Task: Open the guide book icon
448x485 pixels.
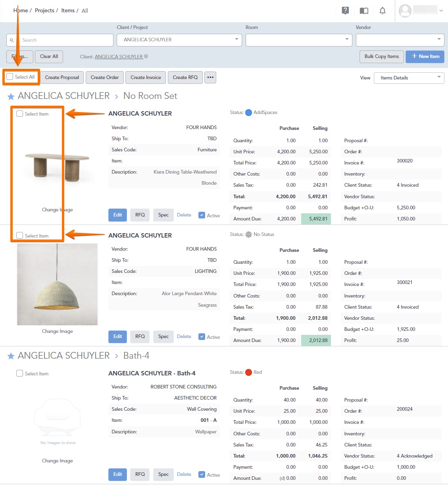Action: point(364,11)
